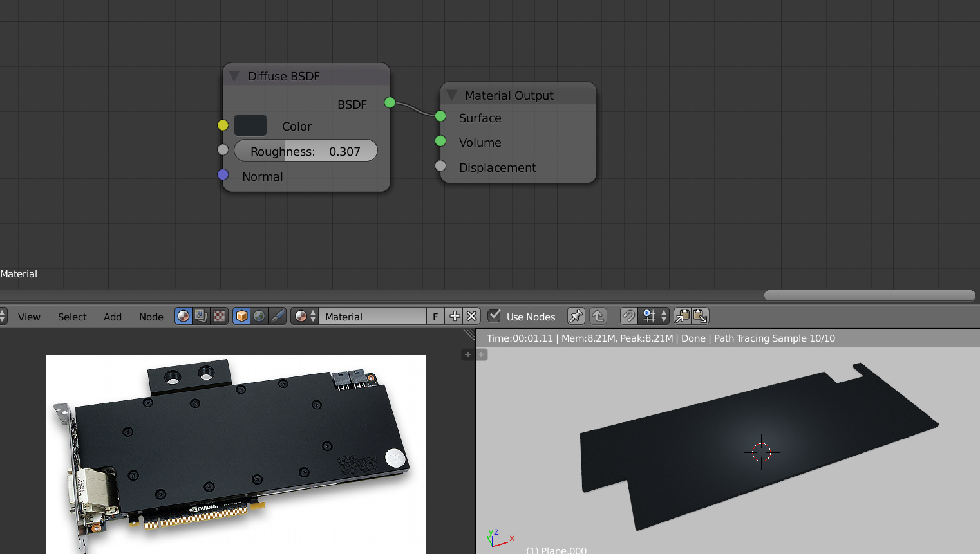This screenshot has width=980, height=554.
Task: Click the Roughness slider
Action: pyautogui.click(x=306, y=151)
